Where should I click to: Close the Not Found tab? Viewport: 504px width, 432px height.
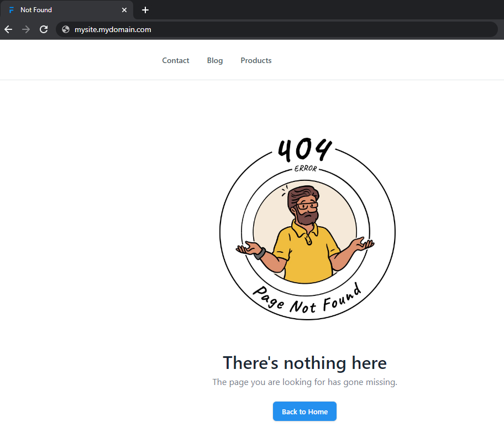click(x=124, y=10)
